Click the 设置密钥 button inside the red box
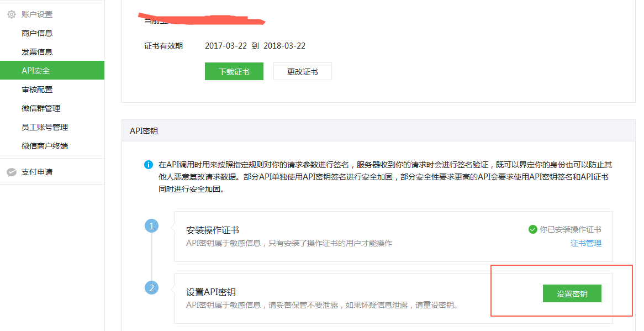 [572, 293]
